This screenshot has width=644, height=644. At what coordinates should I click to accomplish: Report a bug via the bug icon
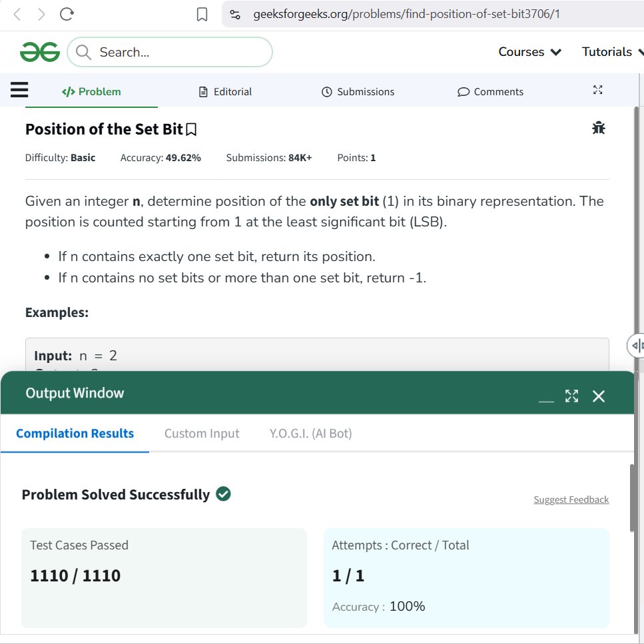tap(599, 128)
